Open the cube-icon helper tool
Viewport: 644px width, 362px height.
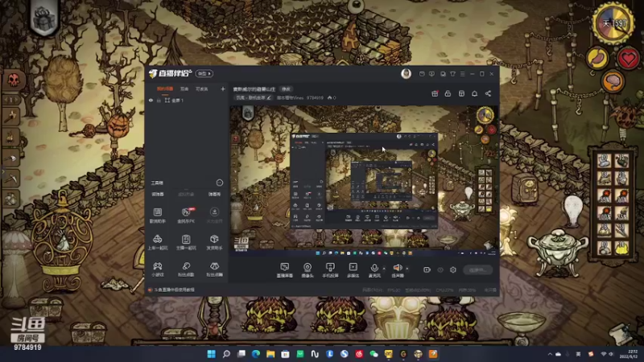point(214,242)
